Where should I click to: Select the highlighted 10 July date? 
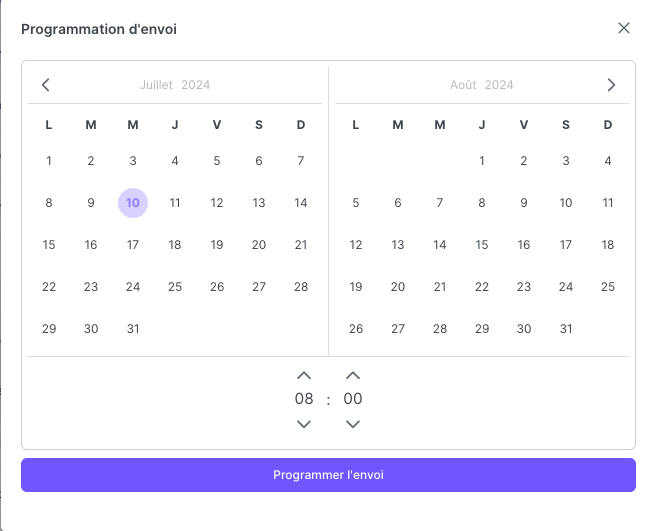point(133,203)
